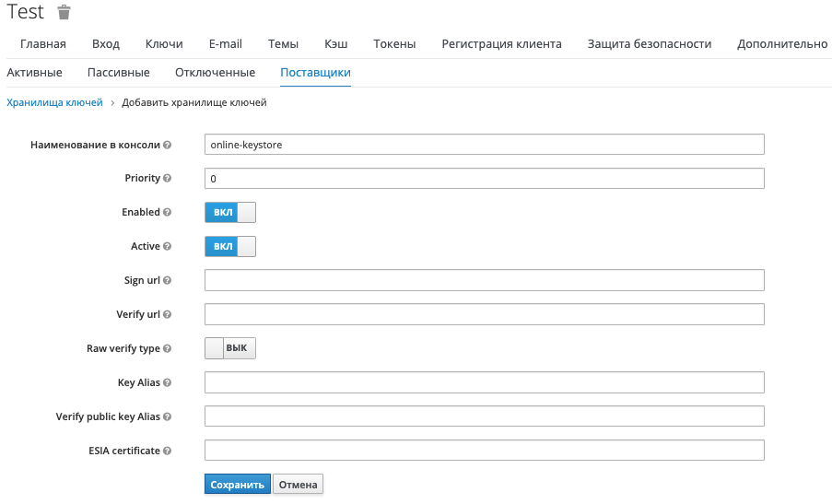The image size is (832, 504).
Task: Click into the Sign url field
Action: [x=484, y=280]
